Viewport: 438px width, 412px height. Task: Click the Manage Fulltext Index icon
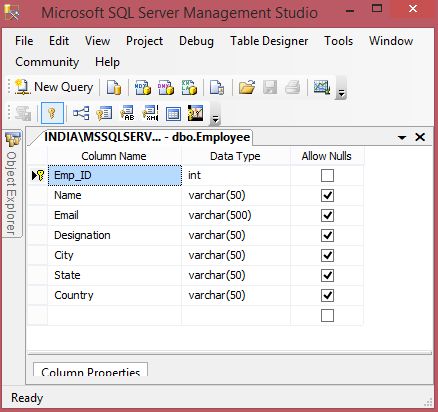click(128, 113)
